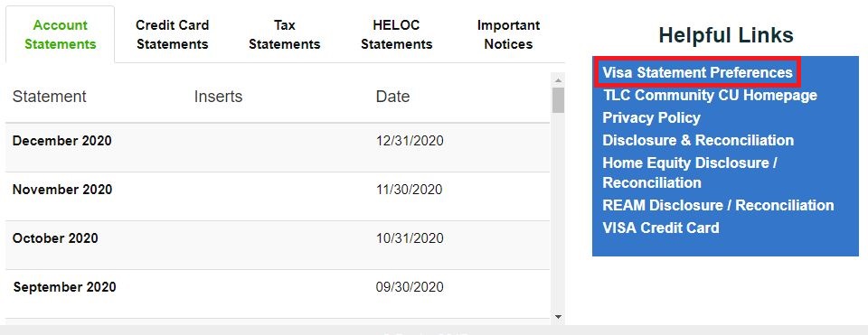Open the September 2020 statement

(65, 287)
